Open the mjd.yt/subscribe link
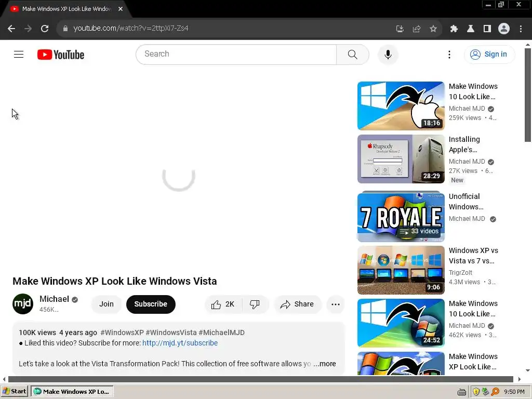Image resolution: width=532 pixels, height=399 pixels. click(180, 343)
